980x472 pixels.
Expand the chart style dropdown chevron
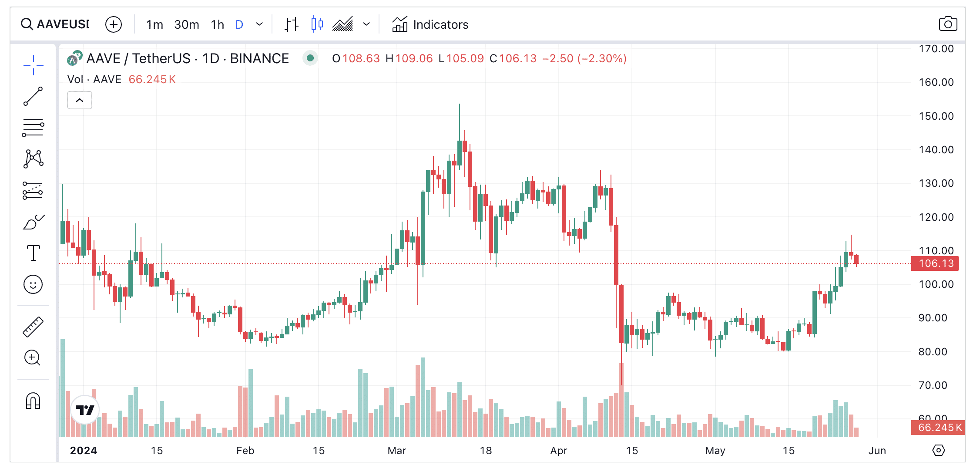366,24
